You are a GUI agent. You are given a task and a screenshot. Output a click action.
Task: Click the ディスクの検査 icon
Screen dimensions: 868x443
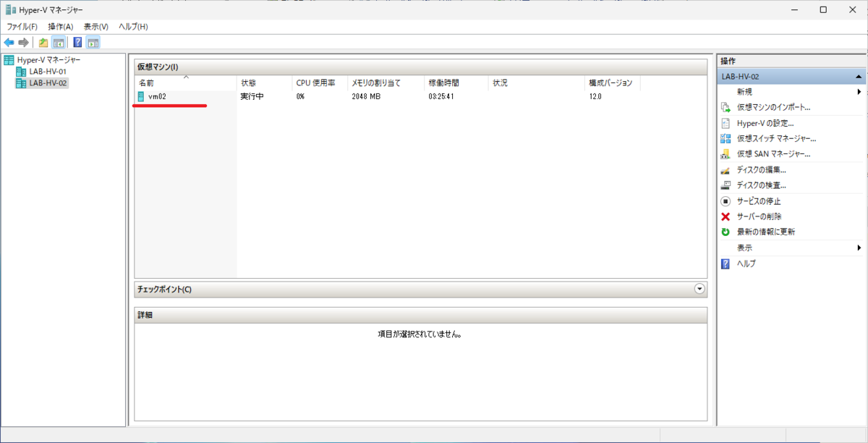pyautogui.click(x=726, y=185)
